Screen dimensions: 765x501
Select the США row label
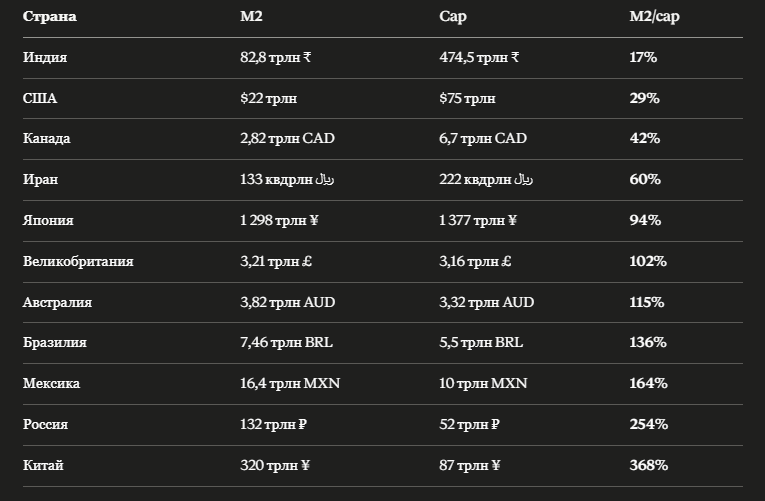[40, 98]
